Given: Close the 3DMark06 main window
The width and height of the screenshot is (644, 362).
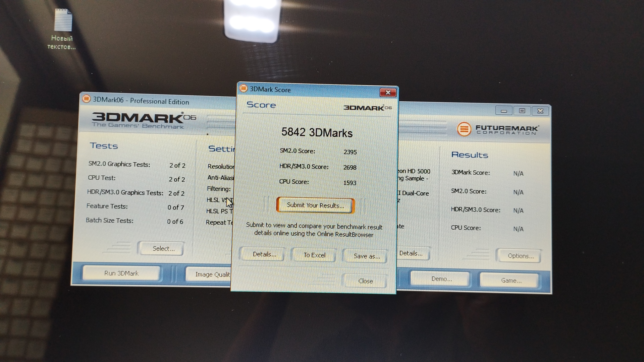Looking at the screenshot, I should (540, 111).
